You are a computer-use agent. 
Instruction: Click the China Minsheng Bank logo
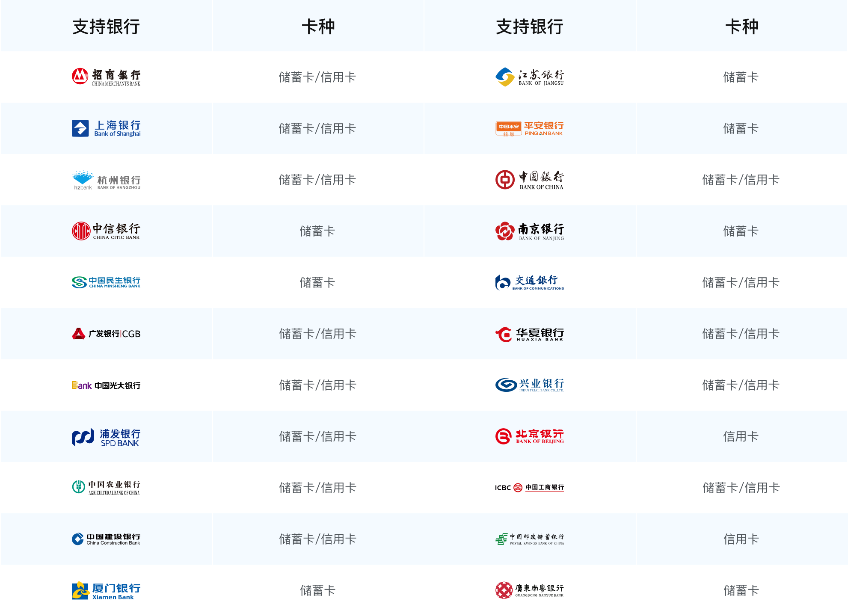(106, 282)
